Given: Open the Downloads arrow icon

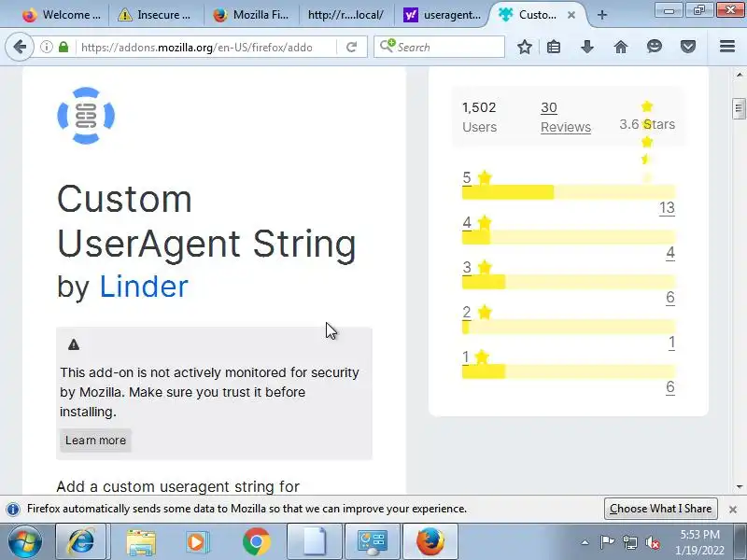Looking at the screenshot, I should [x=587, y=47].
